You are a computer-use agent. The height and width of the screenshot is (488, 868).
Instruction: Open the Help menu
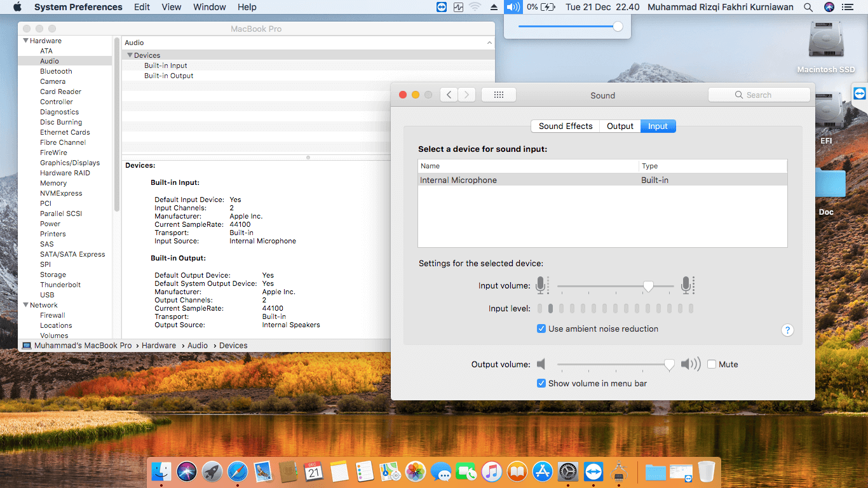(247, 7)
